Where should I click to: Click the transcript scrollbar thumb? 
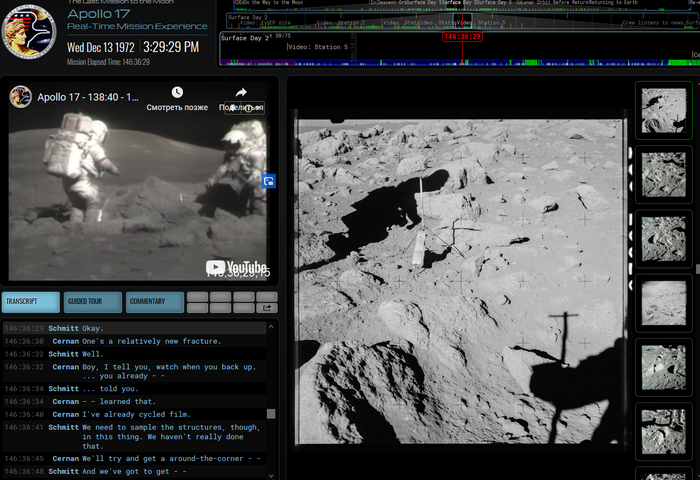coord(271,413)
